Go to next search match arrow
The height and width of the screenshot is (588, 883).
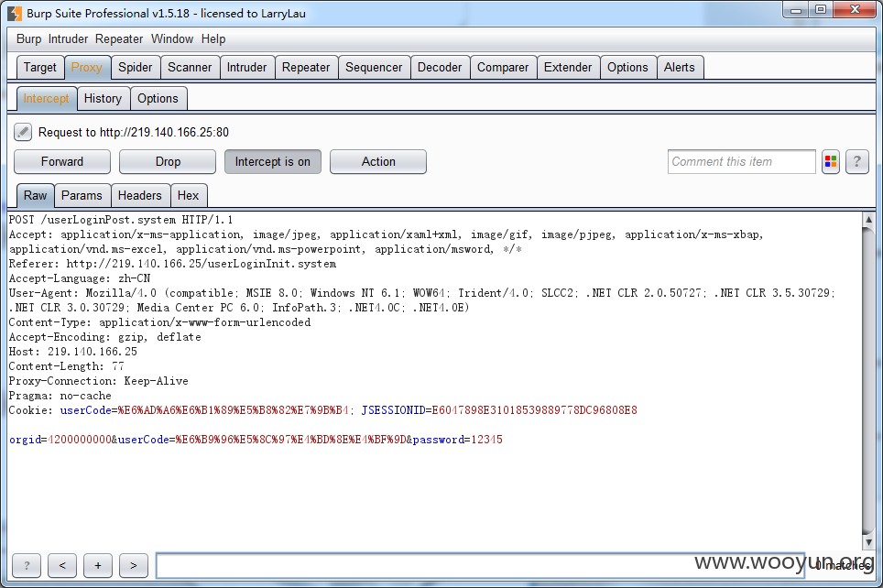pos(134,565)
